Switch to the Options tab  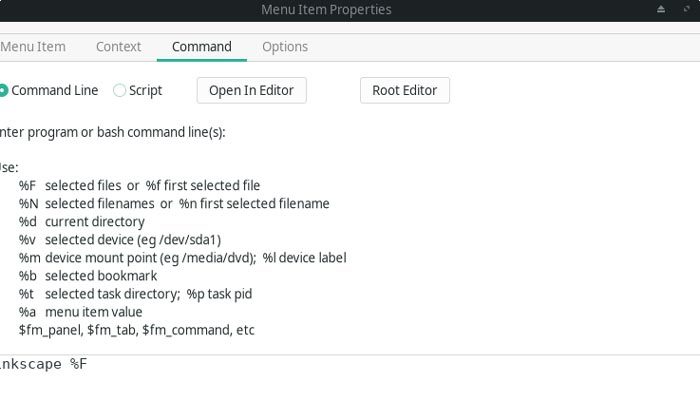coord(285,46)
